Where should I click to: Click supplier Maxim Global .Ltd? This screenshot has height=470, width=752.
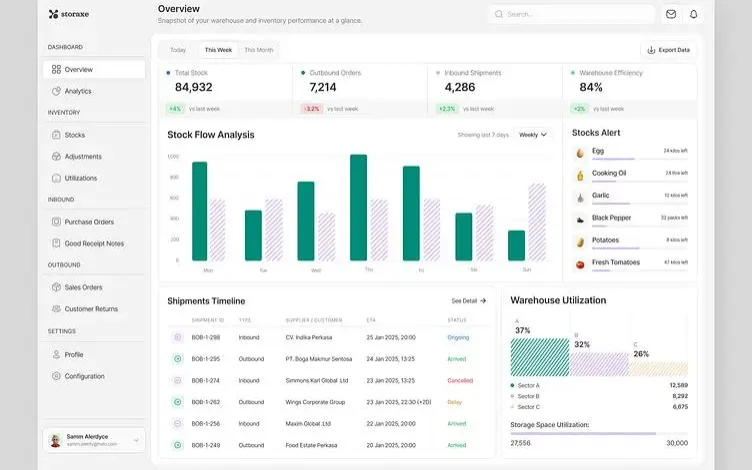click(308, 423)
